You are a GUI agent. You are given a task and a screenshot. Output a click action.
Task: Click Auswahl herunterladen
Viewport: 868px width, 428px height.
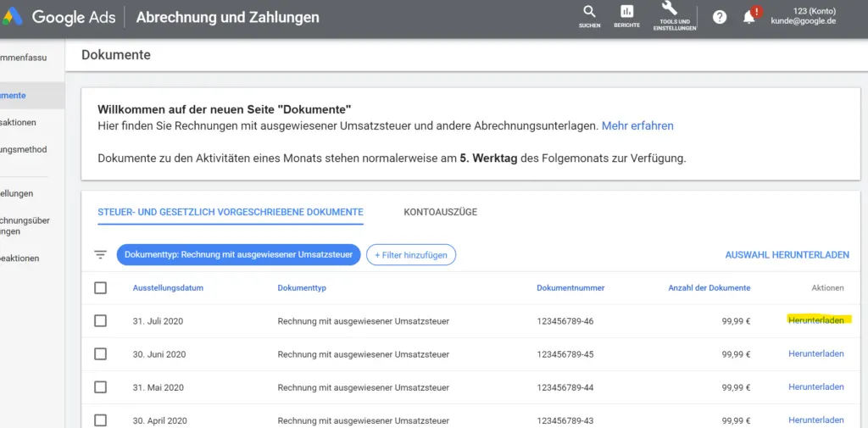(787, 255)
